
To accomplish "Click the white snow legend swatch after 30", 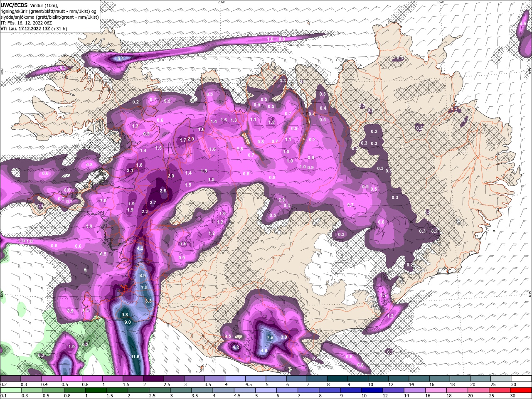I will pyautogui.click(x=522, y=379).
